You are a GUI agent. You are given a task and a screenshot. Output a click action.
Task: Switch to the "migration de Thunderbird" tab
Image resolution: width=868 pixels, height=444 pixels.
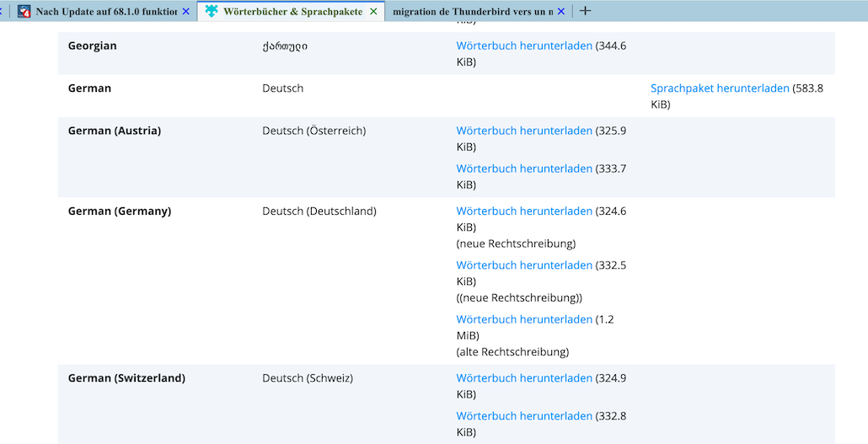coord(472,12)
